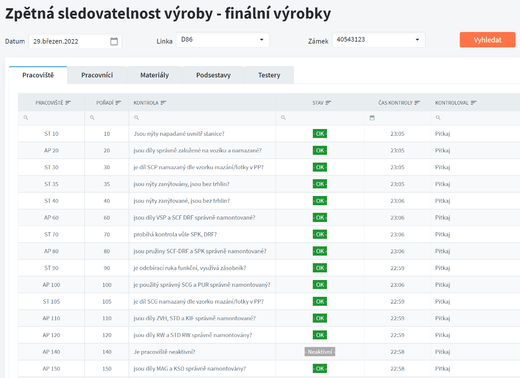Click green OK badge in ST 10 row
This screenshot has height=378, width=520.
click(320, 134)
